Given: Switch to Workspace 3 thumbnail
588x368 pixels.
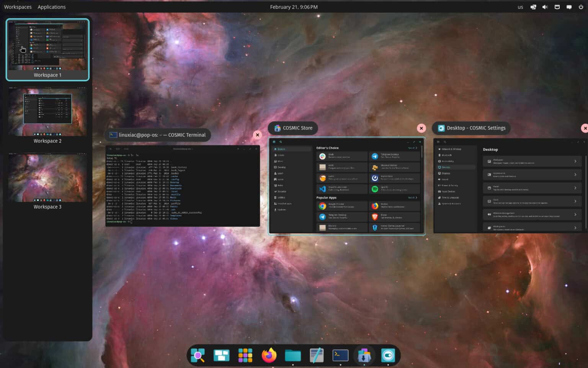Looking at the screenshot, I should (47, 177).
